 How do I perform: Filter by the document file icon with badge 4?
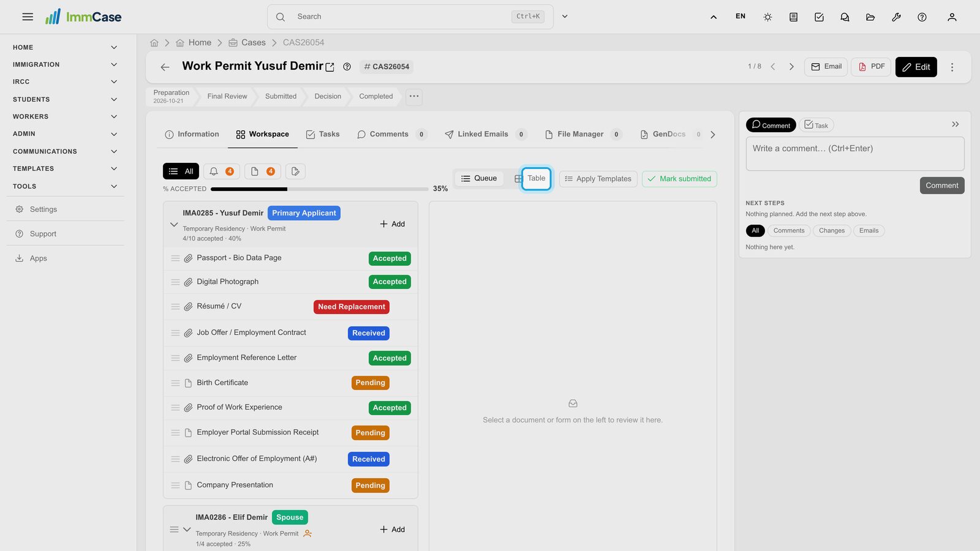coord(262,171)
